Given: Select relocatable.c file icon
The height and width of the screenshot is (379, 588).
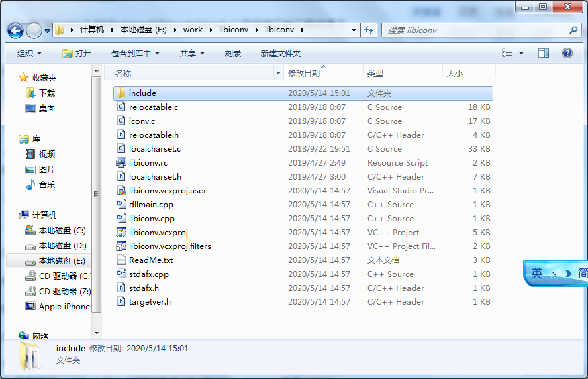Looking at the screenshot, I should (121, 107).
